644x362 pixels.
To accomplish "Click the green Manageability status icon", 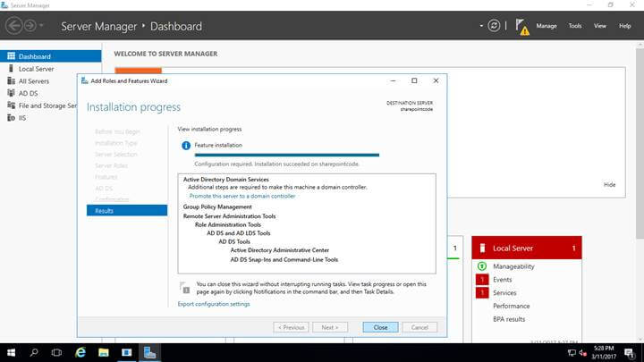I will tap(482, 266).
